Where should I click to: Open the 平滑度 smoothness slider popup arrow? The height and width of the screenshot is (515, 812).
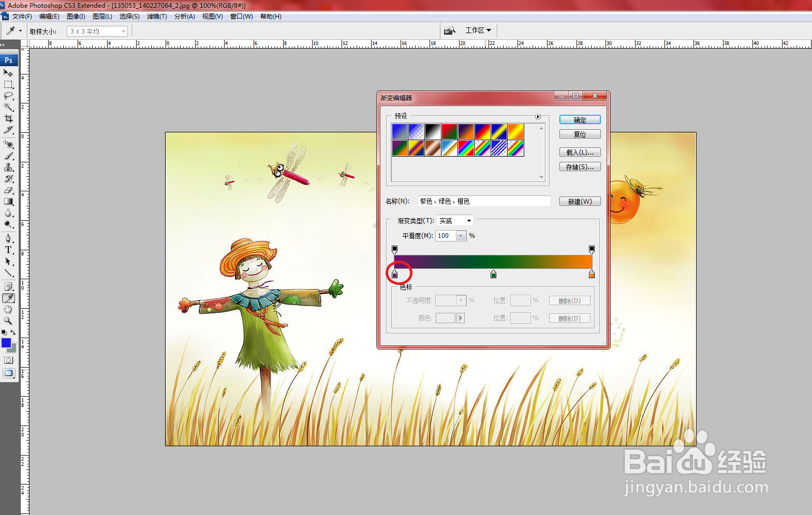point(461,236)
